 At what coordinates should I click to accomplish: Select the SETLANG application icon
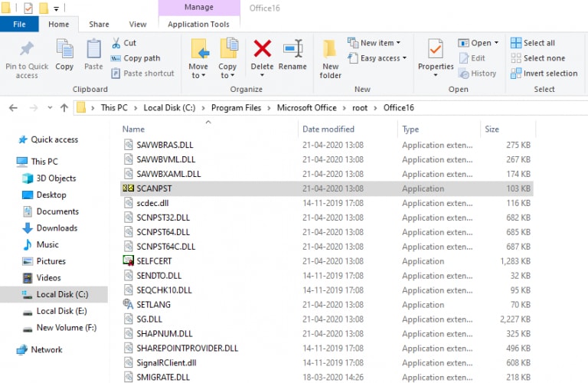[129, 304]
